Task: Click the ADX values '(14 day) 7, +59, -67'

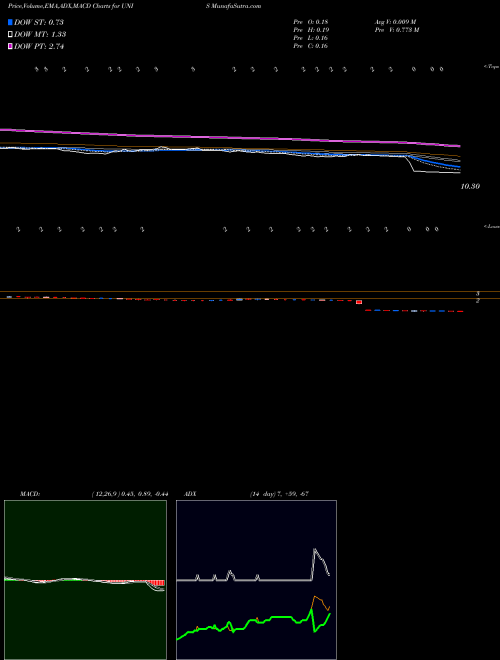Action: click(279, 494)
